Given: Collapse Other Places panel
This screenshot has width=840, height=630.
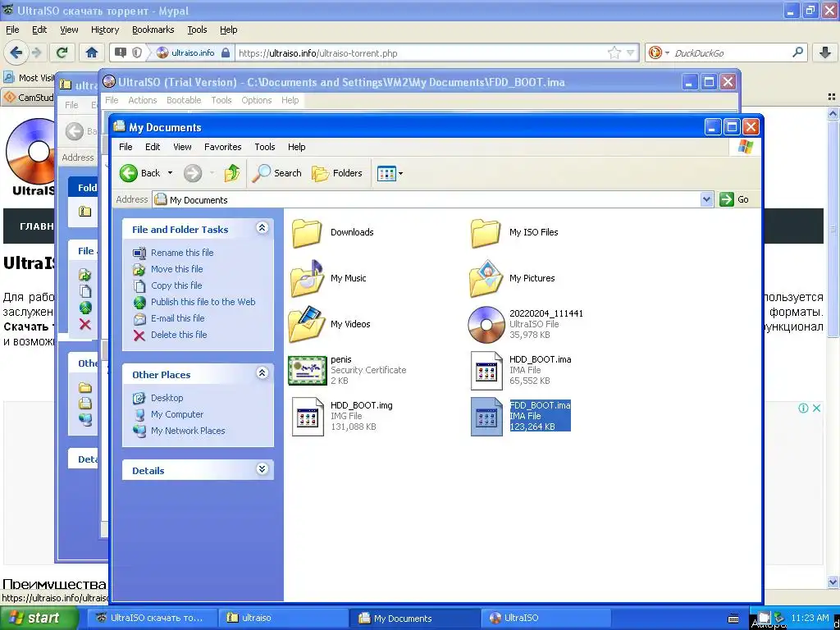Looking at the screenshot, I should click(262, 373).
